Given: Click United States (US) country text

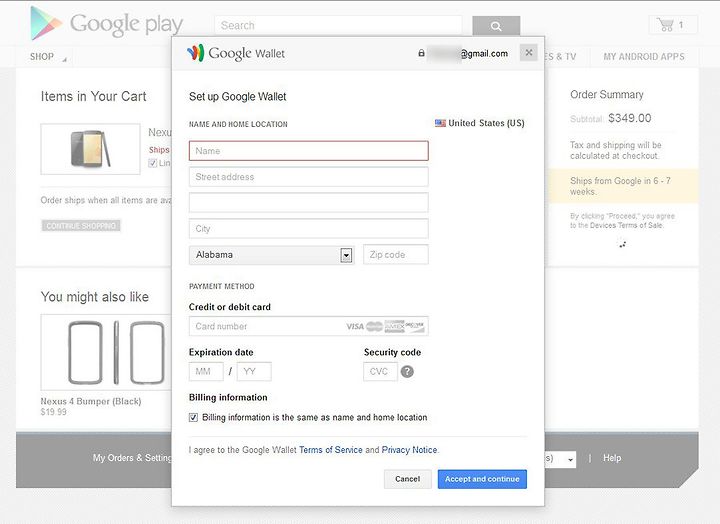Looking at the screenshot, I should coord(486,123).
